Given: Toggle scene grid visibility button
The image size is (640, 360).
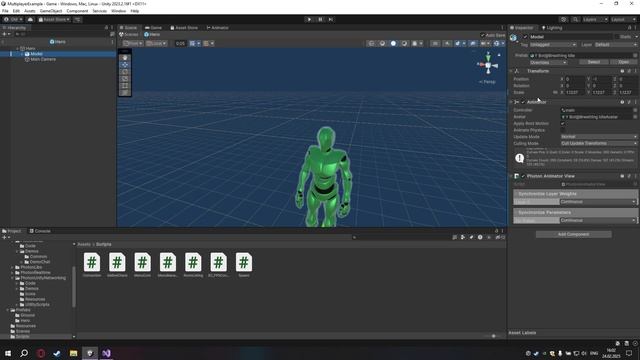Looking at the screenshot, I should click(x=192, y=43).
